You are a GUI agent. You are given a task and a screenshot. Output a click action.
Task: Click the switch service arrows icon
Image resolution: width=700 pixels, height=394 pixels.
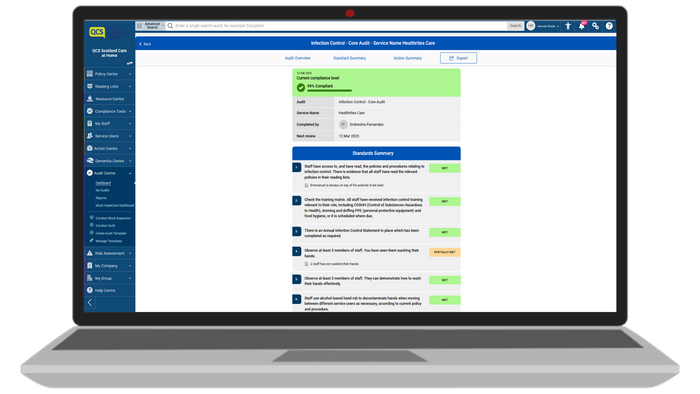point(129,63)
